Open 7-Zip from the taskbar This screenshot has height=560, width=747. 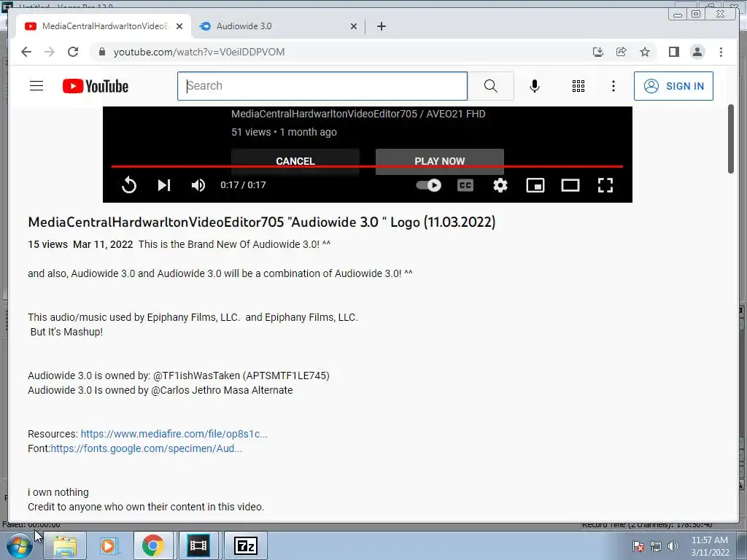tap(246, 545)
